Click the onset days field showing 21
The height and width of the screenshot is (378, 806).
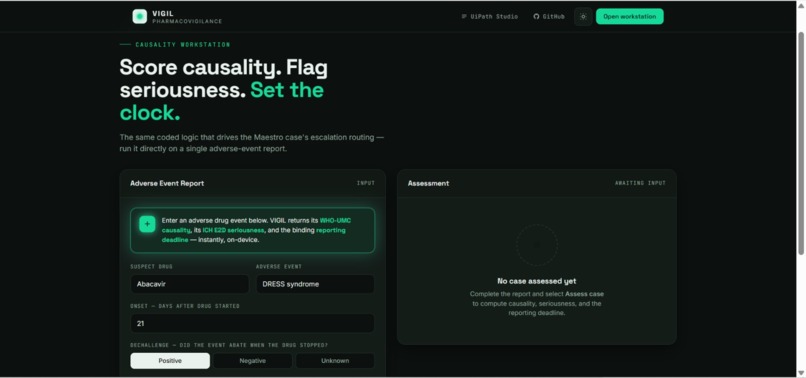click(252, 323)
